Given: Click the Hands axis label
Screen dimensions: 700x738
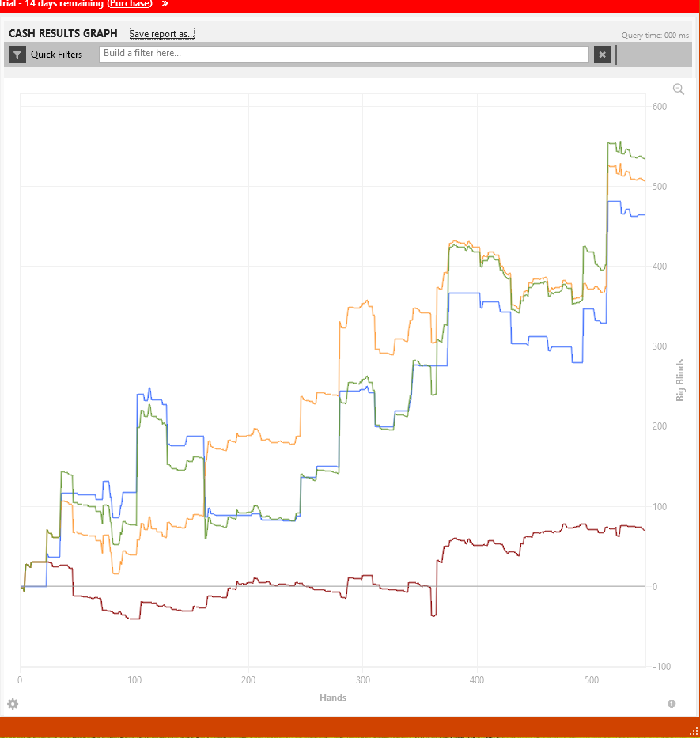Looking at the screenshot, I should [333, 698].
